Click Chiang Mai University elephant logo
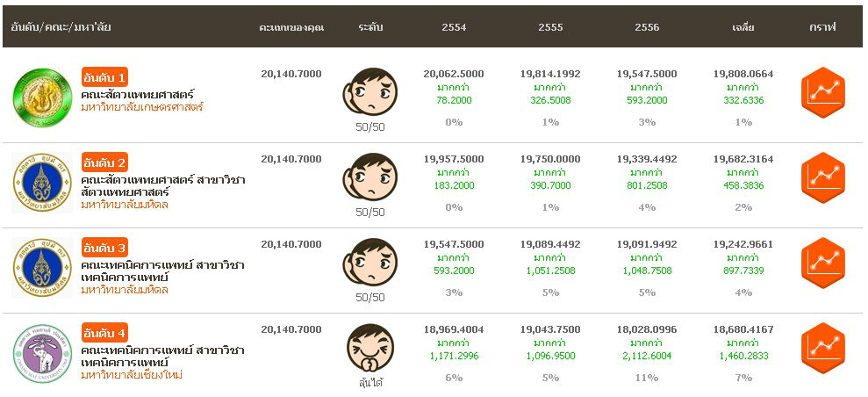868x397 pixels. click(41, 352)
